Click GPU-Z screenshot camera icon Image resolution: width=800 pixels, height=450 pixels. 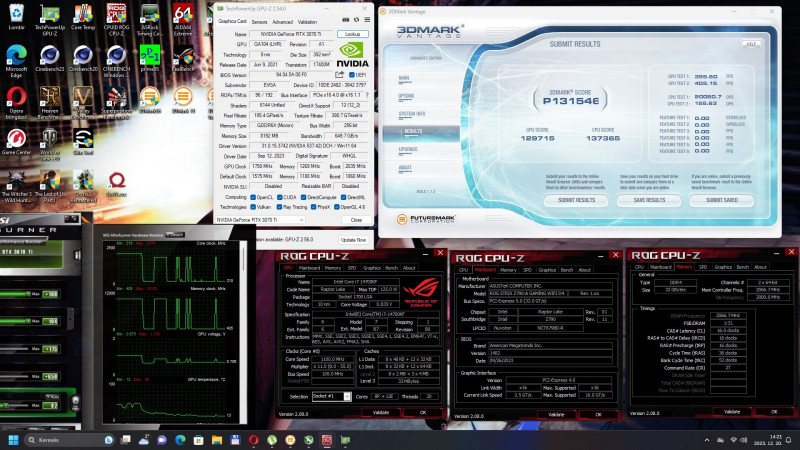(345, 20)
